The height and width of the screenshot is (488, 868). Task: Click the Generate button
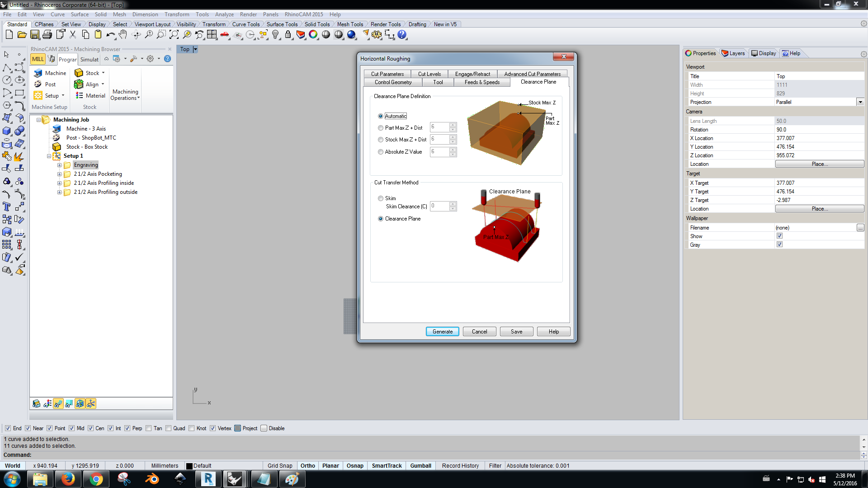(x=443, y=332)
